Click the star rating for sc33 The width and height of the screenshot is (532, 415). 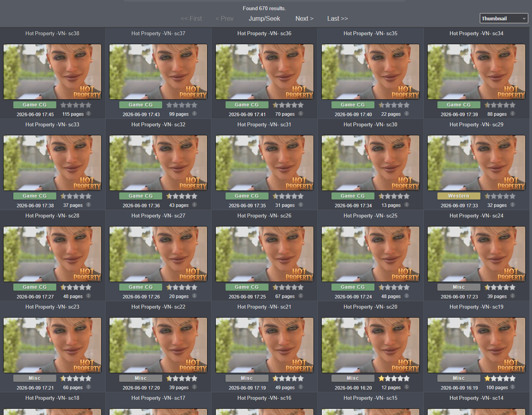tap(76, 196)
